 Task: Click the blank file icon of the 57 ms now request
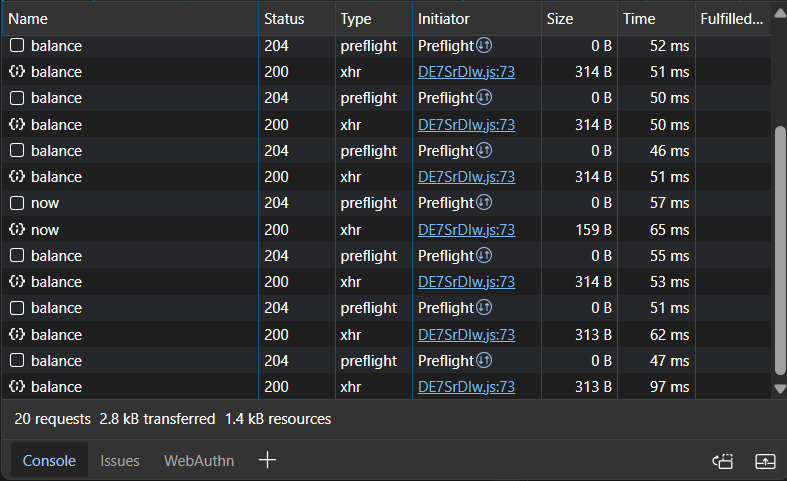coord(17,203)
